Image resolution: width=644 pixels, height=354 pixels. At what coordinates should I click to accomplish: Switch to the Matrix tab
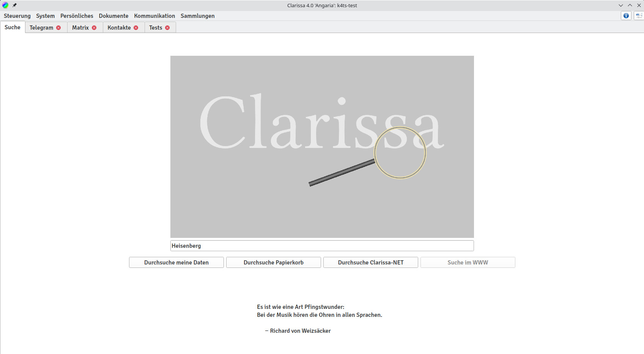tap(80, 28)
